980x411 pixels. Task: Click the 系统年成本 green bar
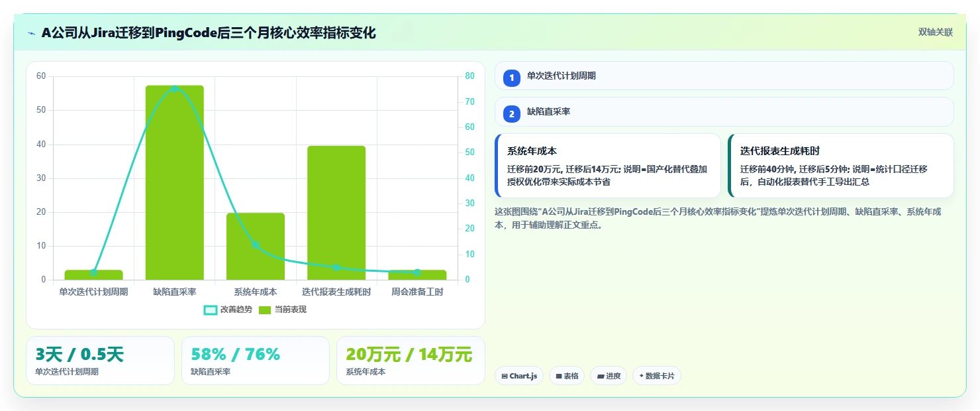click(256, 247)
